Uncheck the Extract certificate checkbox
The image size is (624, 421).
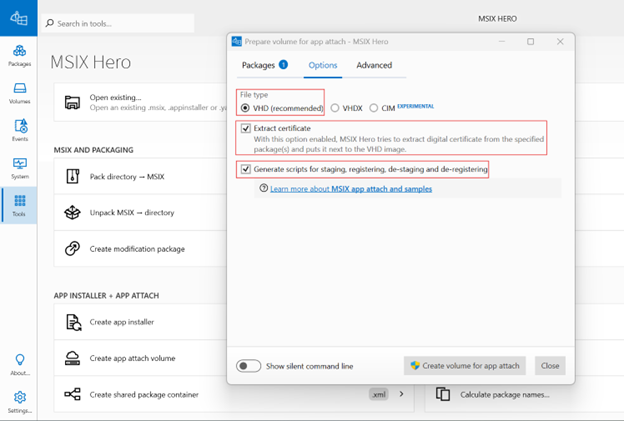tap(245, 129)
